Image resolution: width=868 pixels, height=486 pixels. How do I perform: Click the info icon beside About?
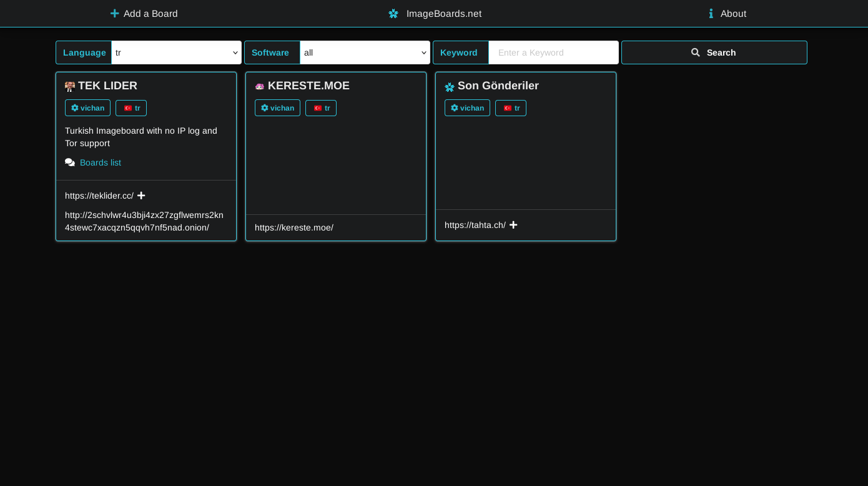click(x=711, y=14)
